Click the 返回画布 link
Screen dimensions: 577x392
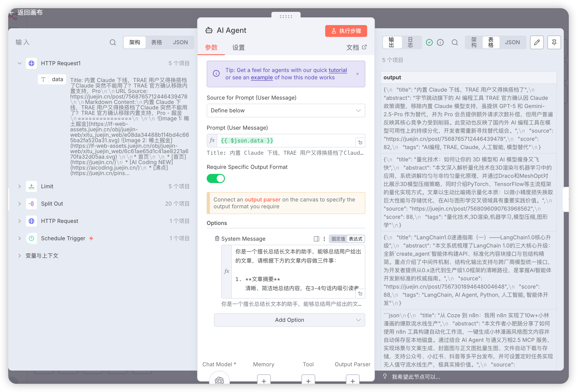[x=30, y=12]
